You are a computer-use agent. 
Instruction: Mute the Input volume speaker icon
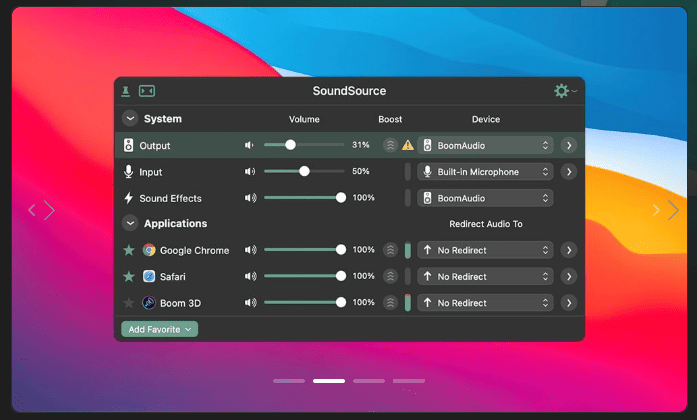pos(250,171)
